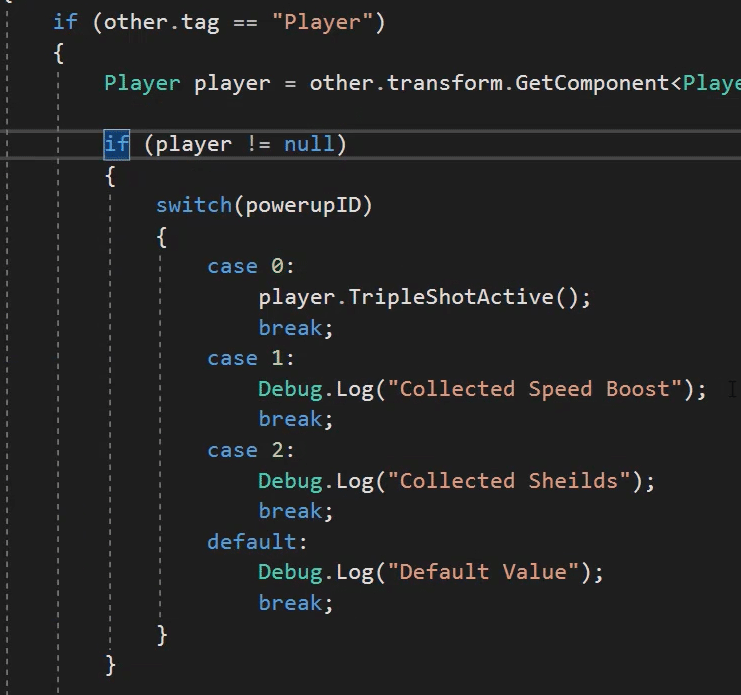Viewport: 741px width, 695px height.
Task: Click the case 0: label
Action: 251,266
